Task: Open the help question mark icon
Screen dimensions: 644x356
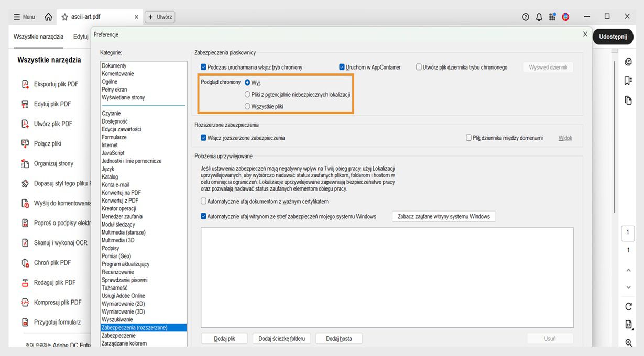Action: point(526,17)
